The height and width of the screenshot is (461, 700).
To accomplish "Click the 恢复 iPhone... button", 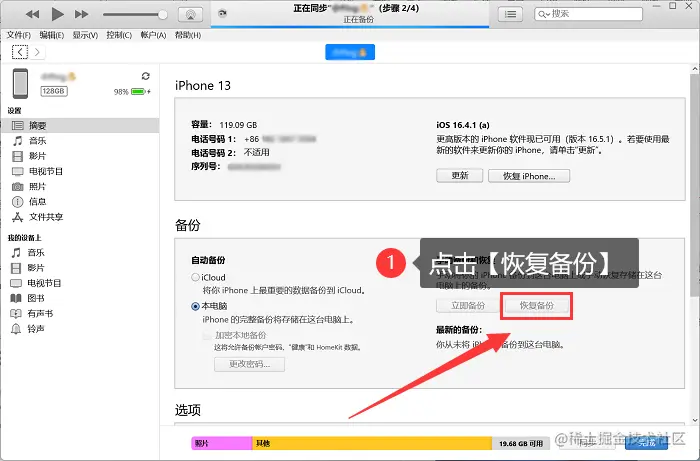I will click(529, 176).
